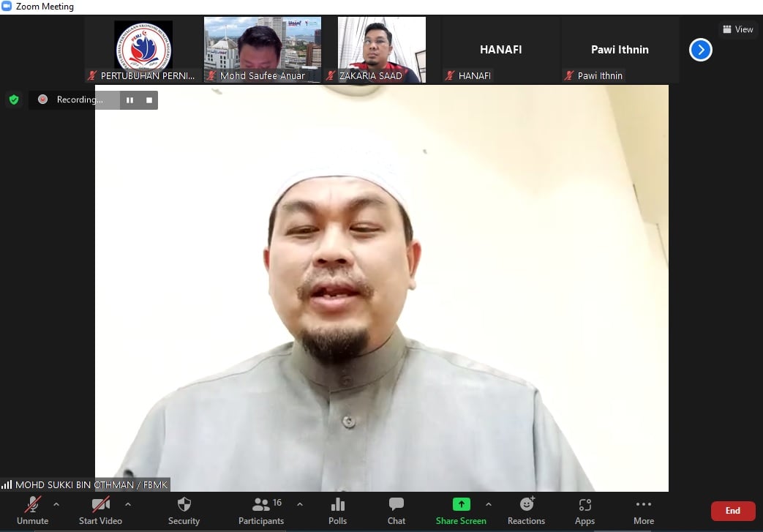Expand video options arrow next to Start Video

tap(128, 504)
